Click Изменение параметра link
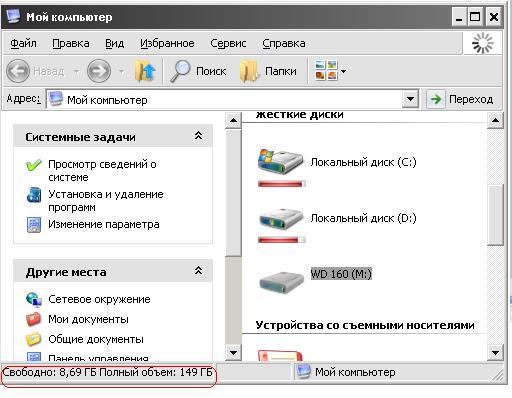 (104, 224)
